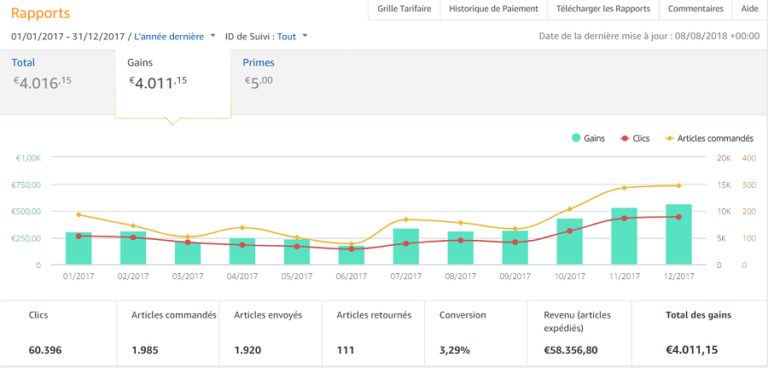Viewport: 768px width, 368px height.
Task: Click the 12/2017 gains bar
Action: click(x=678, y=235)
